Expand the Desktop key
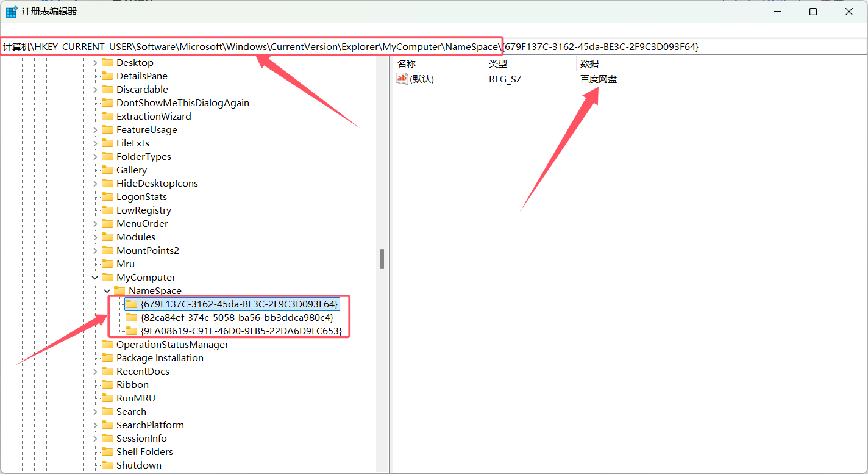The width and height of the screenshot is (868, 474). click(x=94, y=63)
